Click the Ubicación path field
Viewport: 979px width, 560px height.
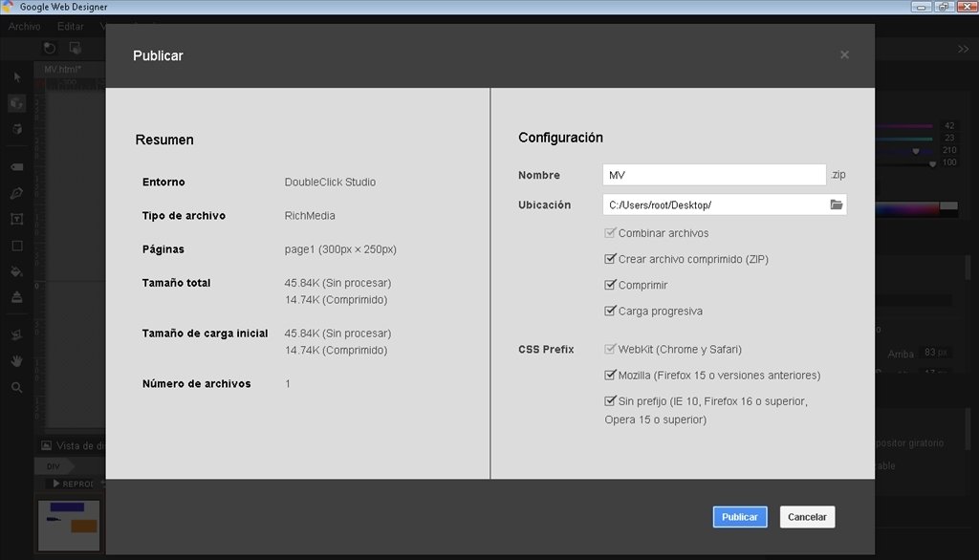click(x=725, y=205)
